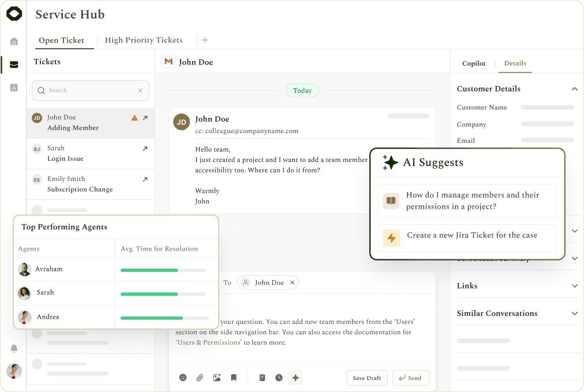Select Emily Smith Subscription Change ticket

[91, 184]
